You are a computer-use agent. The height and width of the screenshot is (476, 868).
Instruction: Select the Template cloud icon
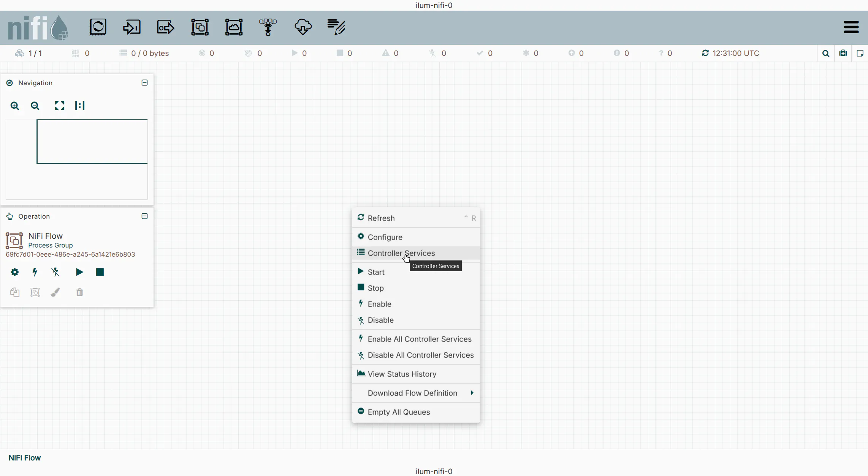click(303, 27)
